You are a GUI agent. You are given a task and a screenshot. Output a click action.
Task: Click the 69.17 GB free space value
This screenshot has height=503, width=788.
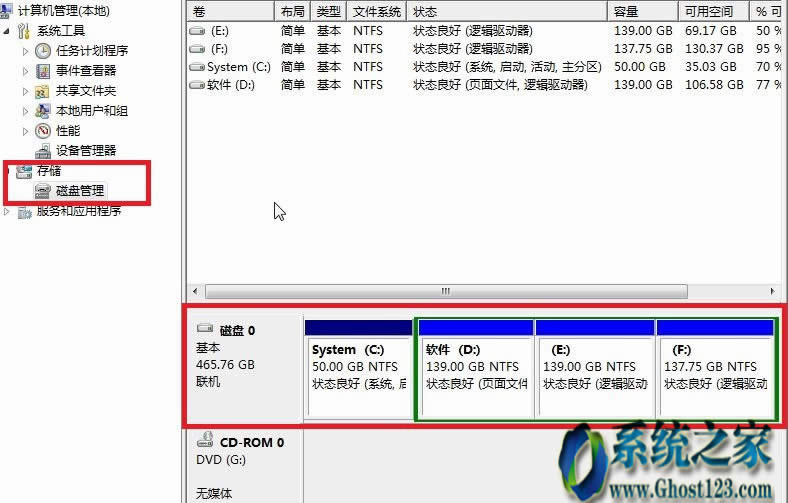click(x=711, y=31)
